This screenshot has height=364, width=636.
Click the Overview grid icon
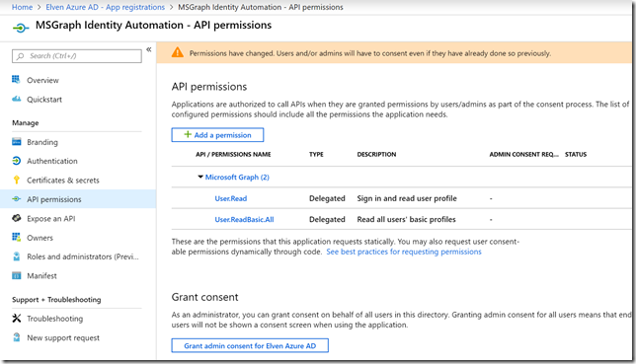(x=16, y=80)
